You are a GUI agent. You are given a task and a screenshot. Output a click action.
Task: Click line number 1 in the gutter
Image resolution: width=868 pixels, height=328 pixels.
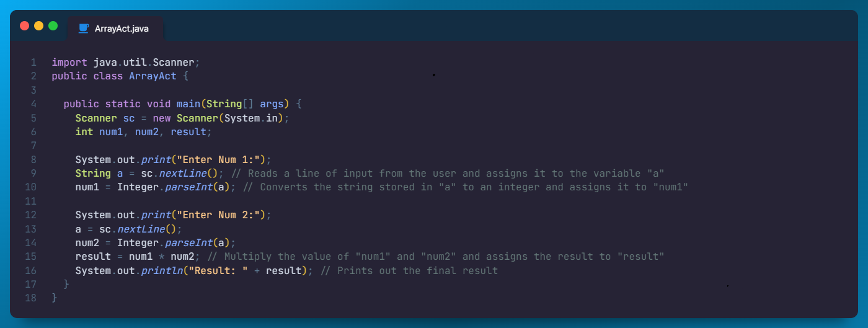click(x=33, y=62)
